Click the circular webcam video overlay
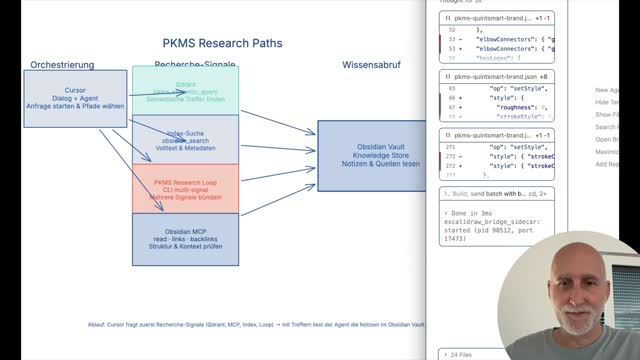640x360 pixels. 569,296
